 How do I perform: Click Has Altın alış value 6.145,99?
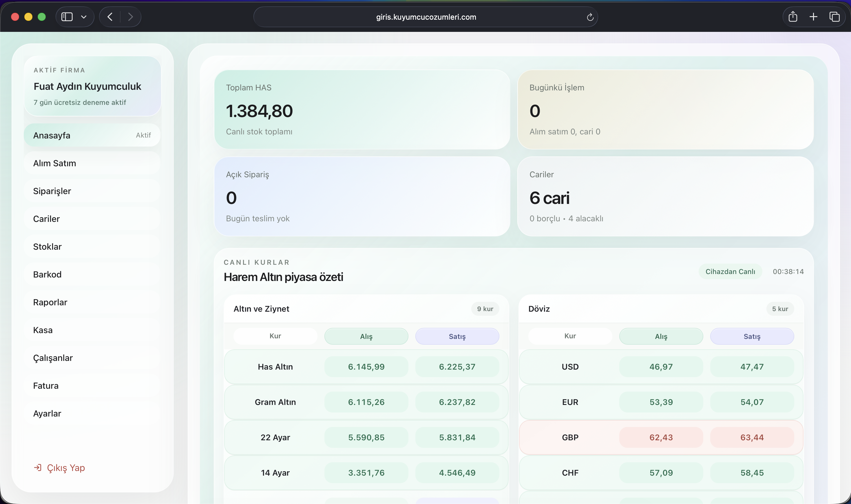[x=366, y=367]
